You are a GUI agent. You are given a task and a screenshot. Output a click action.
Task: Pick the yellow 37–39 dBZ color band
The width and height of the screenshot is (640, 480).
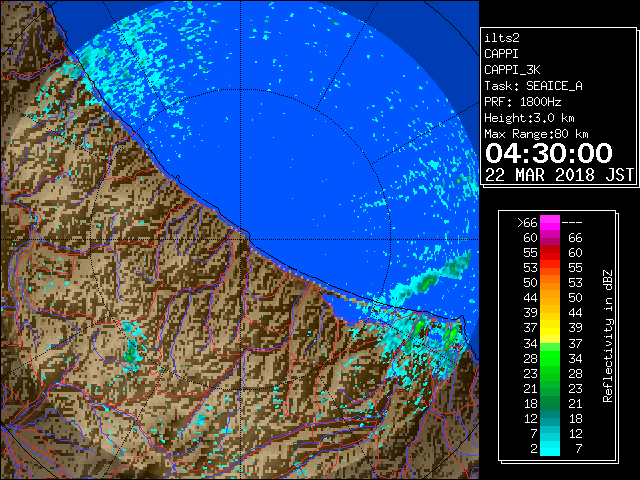point(550,328)
